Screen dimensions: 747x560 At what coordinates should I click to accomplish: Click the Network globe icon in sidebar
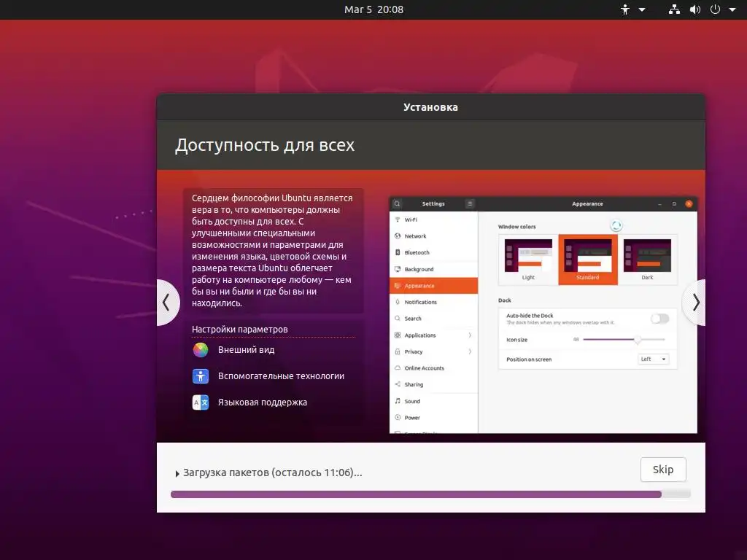tap(398, 236)
